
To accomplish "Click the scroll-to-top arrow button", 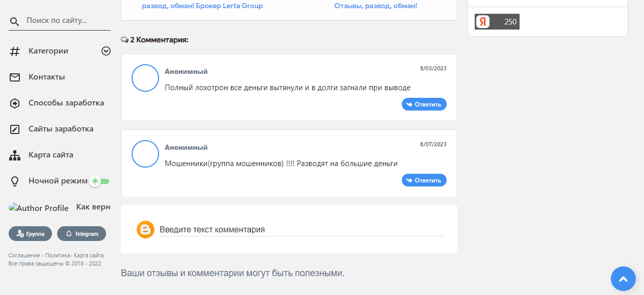I will [623, 279].
